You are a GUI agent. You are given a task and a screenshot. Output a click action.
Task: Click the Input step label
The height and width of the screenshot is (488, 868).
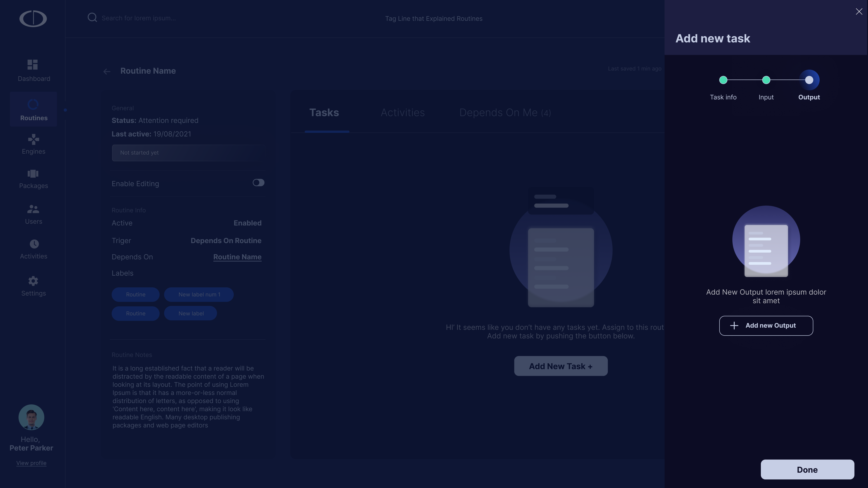[x=766, y=97]
